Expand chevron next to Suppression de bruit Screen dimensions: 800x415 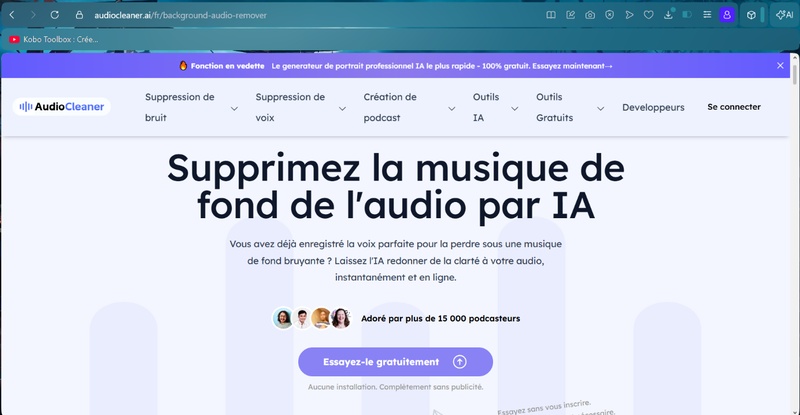click(x=234, y=108)
